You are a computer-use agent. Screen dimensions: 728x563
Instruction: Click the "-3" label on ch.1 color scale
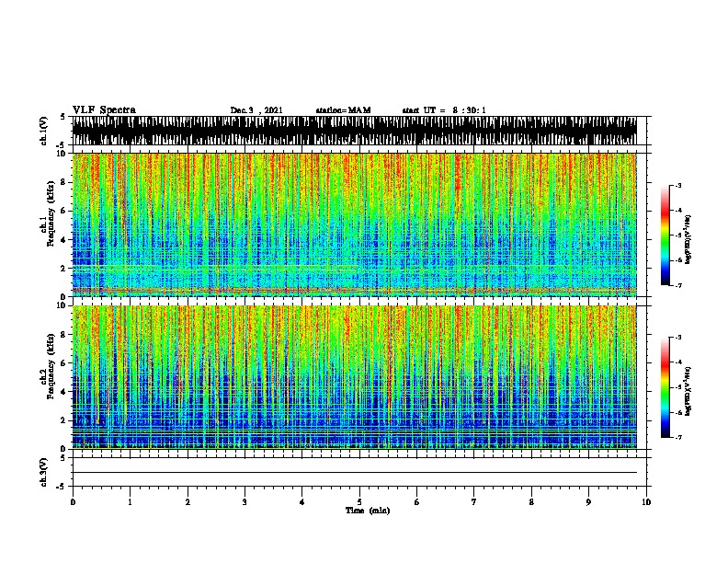point(678,185)
